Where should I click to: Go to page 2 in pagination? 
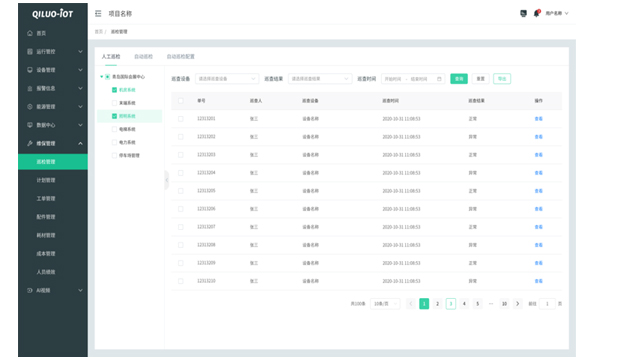pos(438,304)
